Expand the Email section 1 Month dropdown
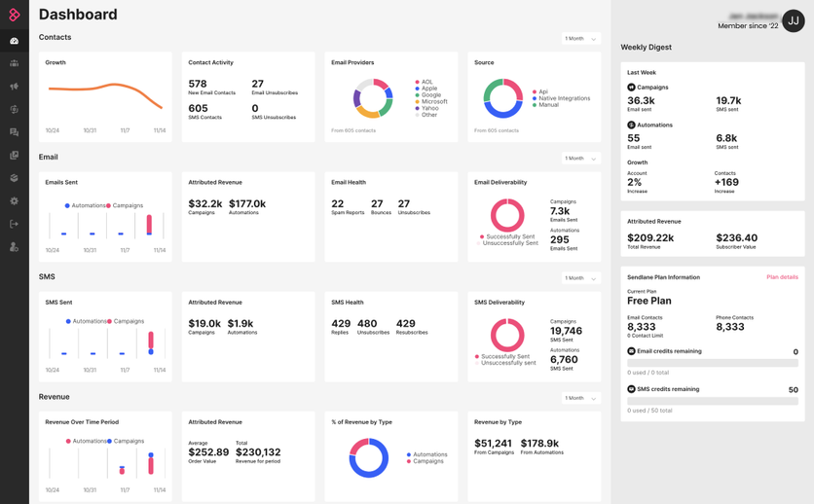 [581, 159]
